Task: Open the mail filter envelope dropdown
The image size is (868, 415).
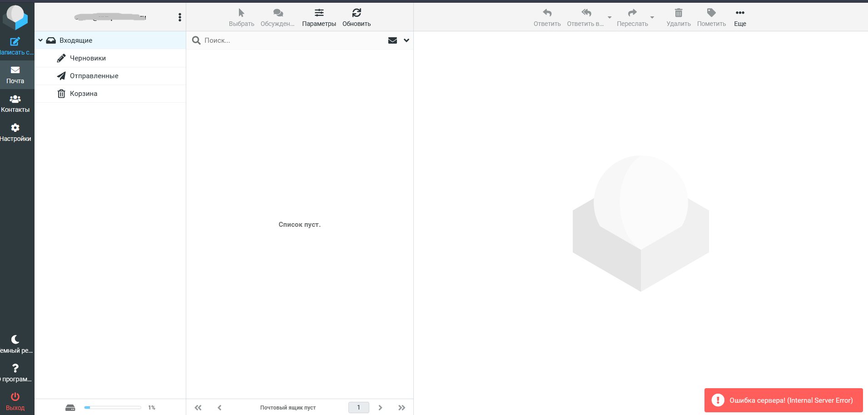Action: point(392,40)
